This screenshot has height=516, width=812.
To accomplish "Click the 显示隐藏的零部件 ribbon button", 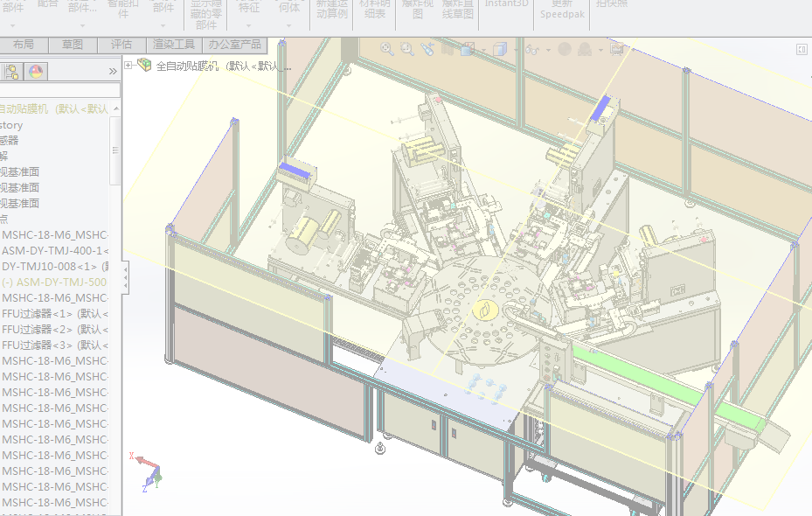I will pyautogui.click(x=206, y=15).
